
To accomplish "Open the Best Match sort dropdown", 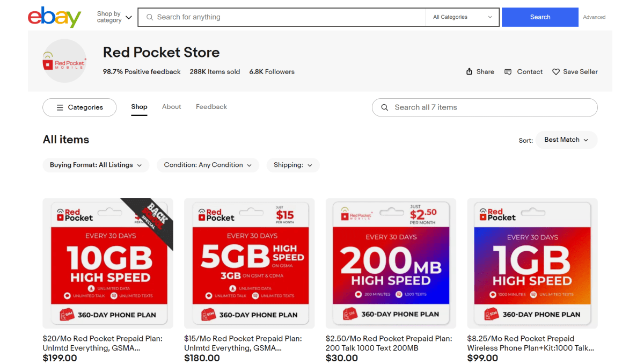I will (566, 140).
